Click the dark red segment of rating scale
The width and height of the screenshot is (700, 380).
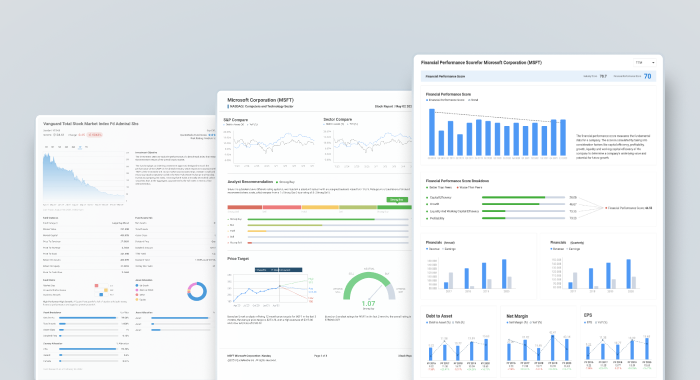point(245,207)
